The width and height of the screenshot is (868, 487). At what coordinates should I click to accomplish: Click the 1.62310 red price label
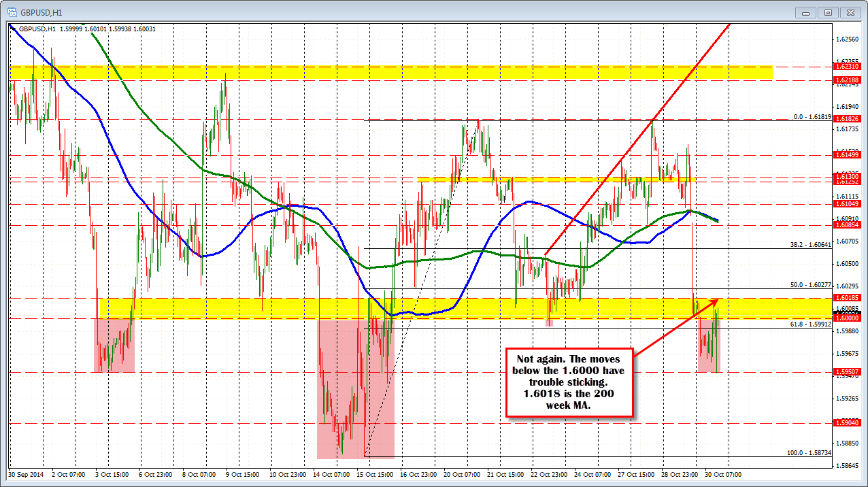[x=848, y=67]
